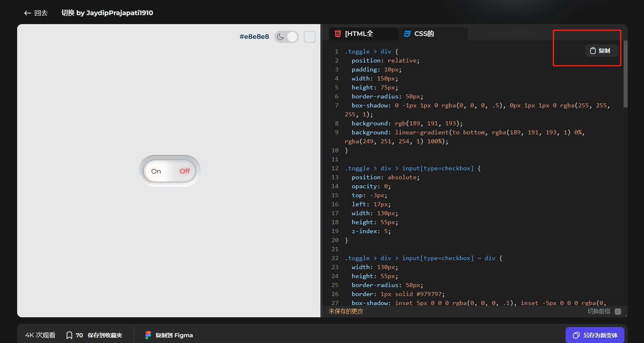Click the back arrow icon next to 回去
This screenshot has width=644, height=343.
[27, 13]
